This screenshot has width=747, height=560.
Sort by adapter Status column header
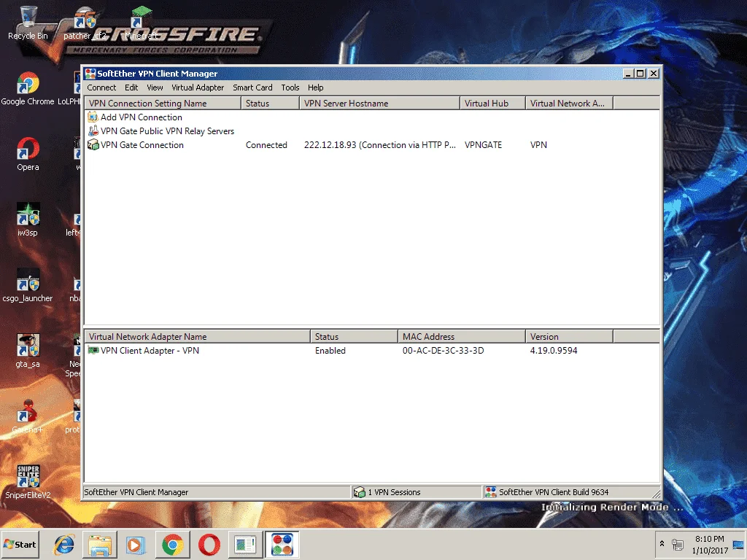[354, 337]
